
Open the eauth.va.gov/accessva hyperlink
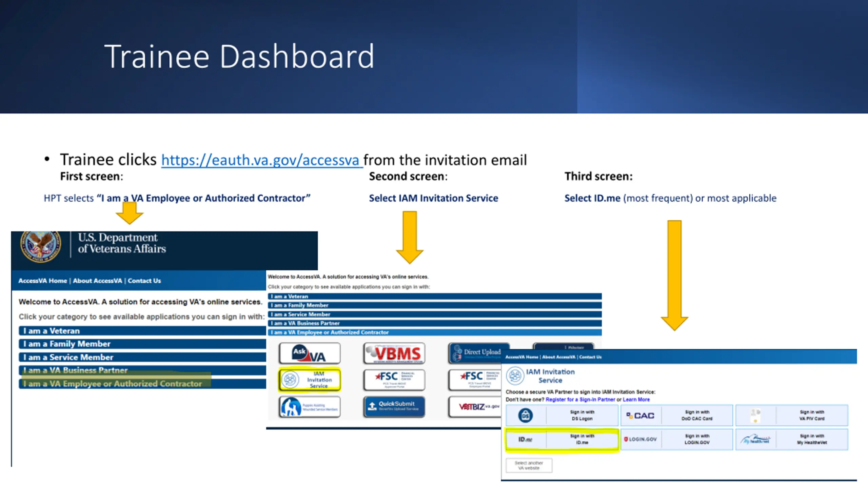coord(262,160)
